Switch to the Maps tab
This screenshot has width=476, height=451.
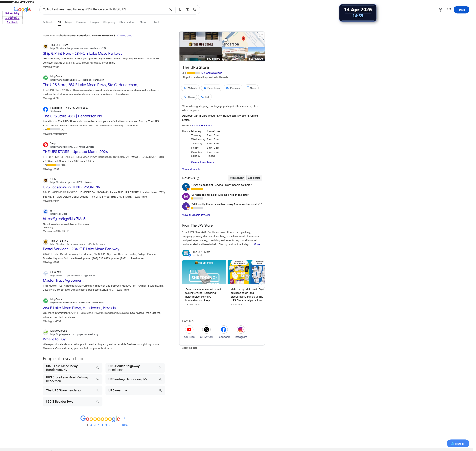click(x=69, y=22)
